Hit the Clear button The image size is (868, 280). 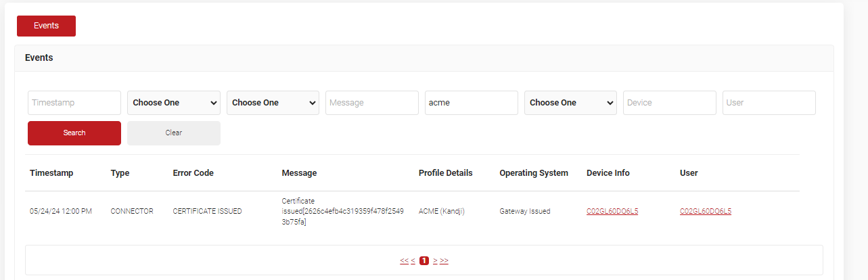[x=174, y=133]
